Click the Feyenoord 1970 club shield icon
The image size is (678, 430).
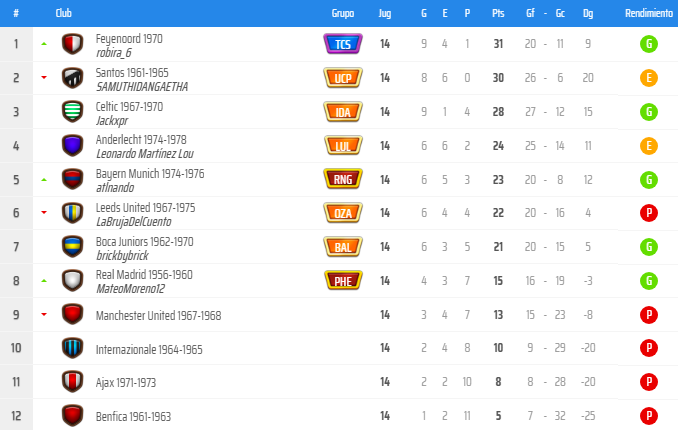pos(72,44)
